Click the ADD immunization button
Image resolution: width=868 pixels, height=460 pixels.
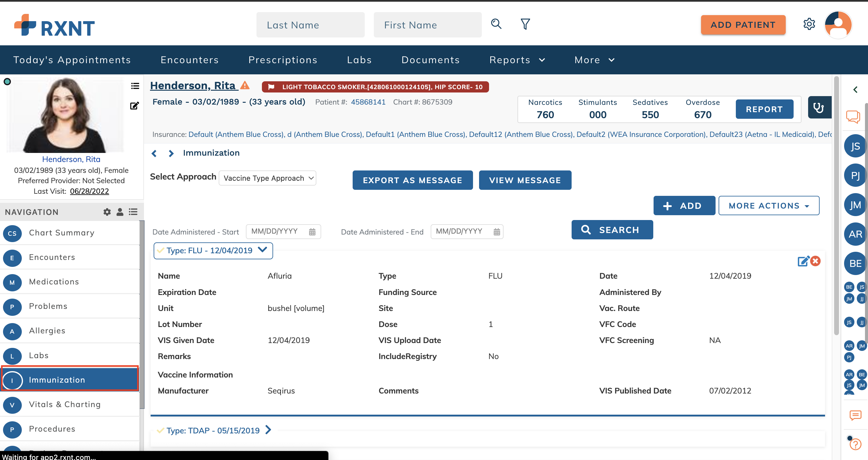pyautogui.click(x=684, y=206)
